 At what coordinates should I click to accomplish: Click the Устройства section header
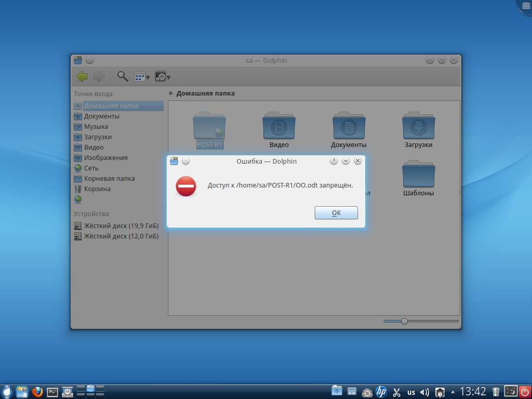[x=91, y=214]
